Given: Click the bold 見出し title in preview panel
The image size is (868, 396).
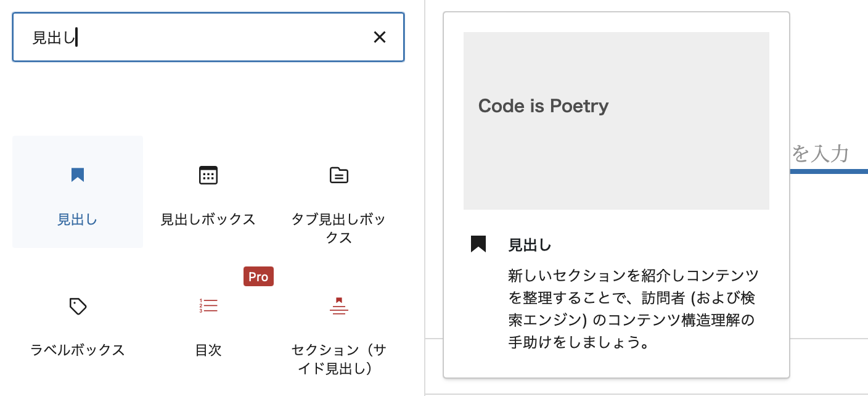Looking at the screenshot, I should (x=530, y=245).
